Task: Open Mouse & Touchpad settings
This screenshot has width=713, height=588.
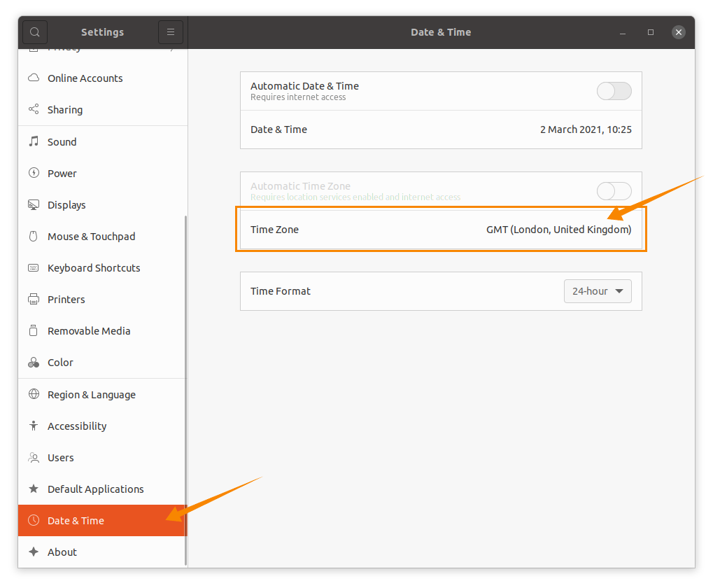Action: [x=103, y=237]
